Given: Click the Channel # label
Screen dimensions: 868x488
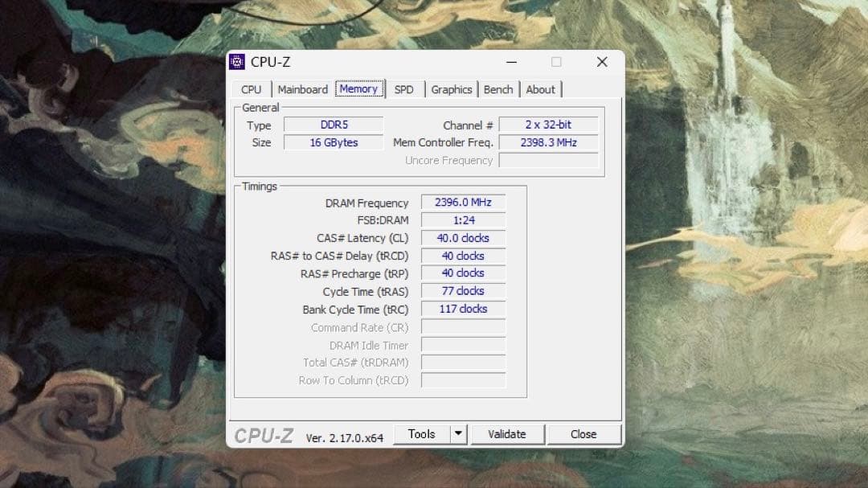Looking at the screenshot, I should (x=468, y=125).
